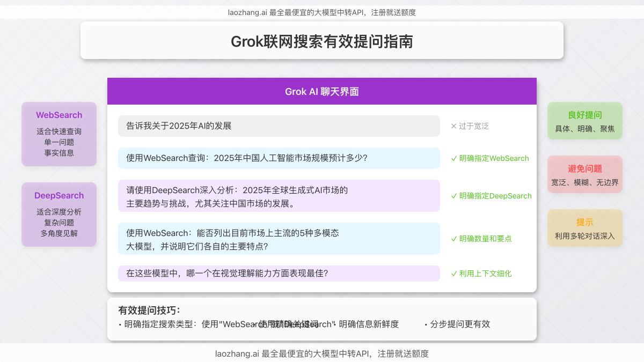Select the WebSearch info card
644x362 pixels.
coord(59,134)
